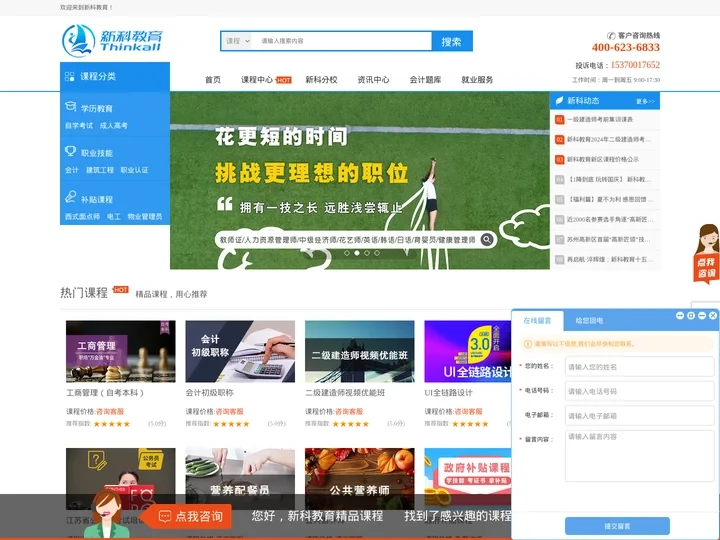Click the 工商管理（自考本科）course title
720x540 pixels.
[x=105, y=393]
